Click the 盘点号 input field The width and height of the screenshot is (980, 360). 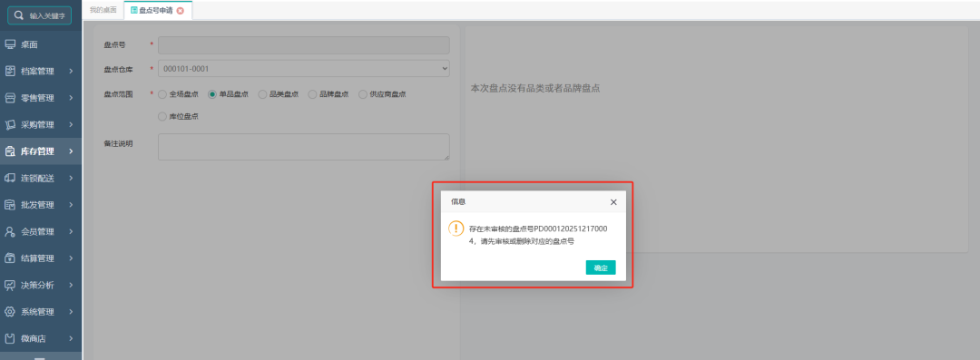point(304,45)
